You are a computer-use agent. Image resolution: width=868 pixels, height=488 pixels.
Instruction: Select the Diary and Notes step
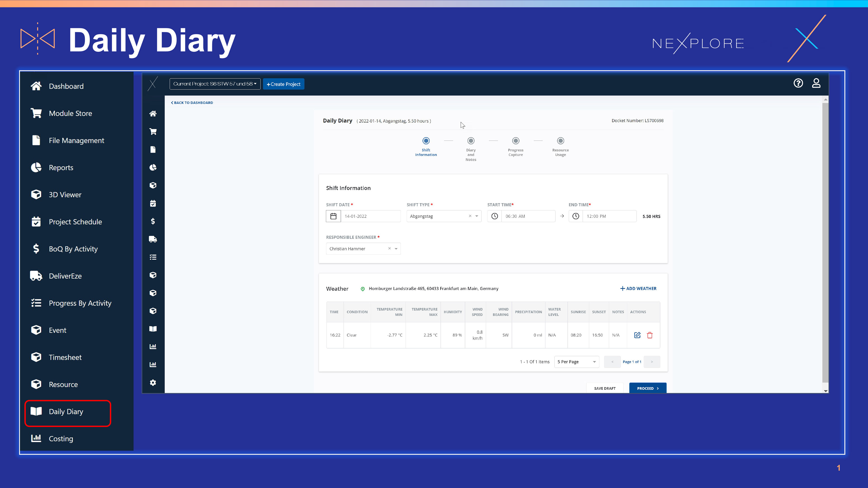471,141
